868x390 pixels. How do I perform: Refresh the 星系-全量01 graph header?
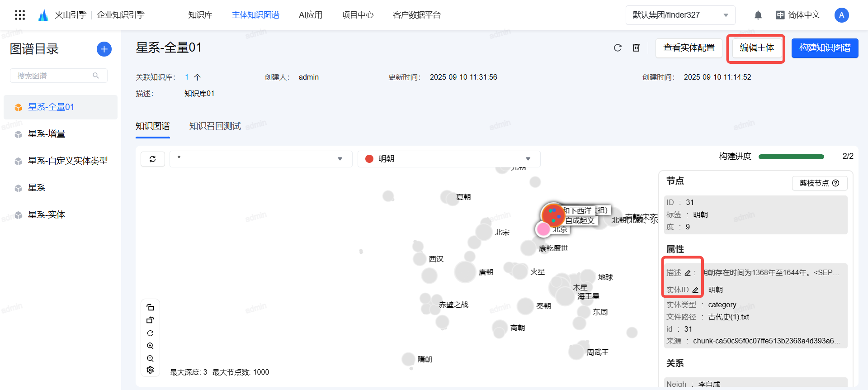coord(618,48)
